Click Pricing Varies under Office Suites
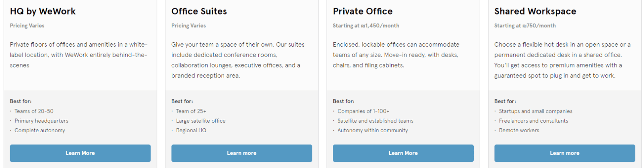This screenshot has width=644, height=168. pos(188,26)
